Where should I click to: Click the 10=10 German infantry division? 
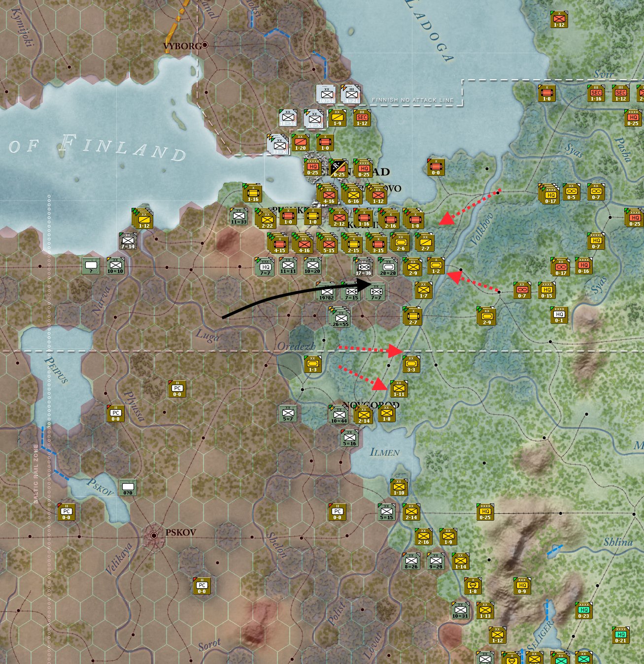coord(115,266)
